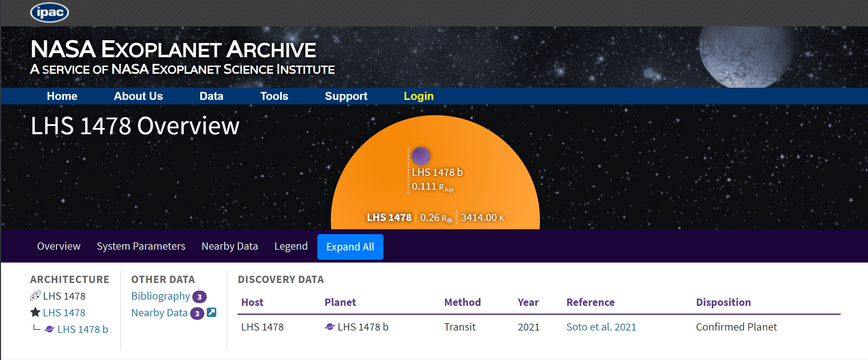Open the Support menu

tap(346, 96)
